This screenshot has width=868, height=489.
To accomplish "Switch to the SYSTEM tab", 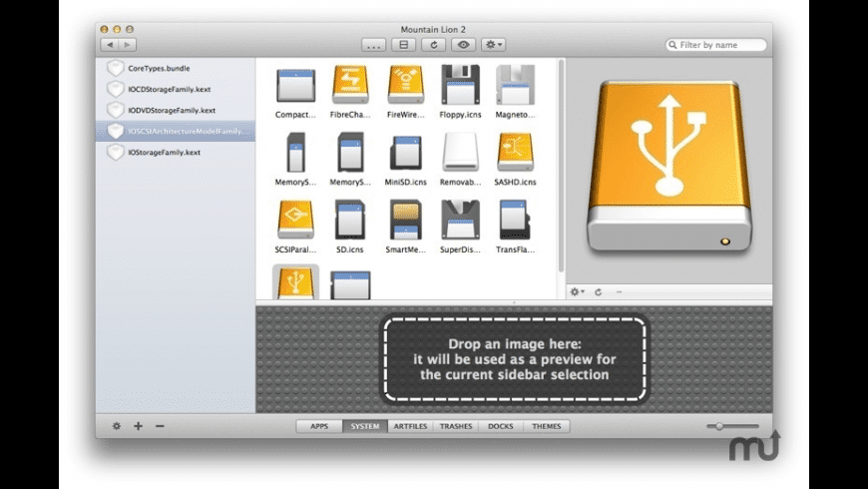I will point(365,426).
